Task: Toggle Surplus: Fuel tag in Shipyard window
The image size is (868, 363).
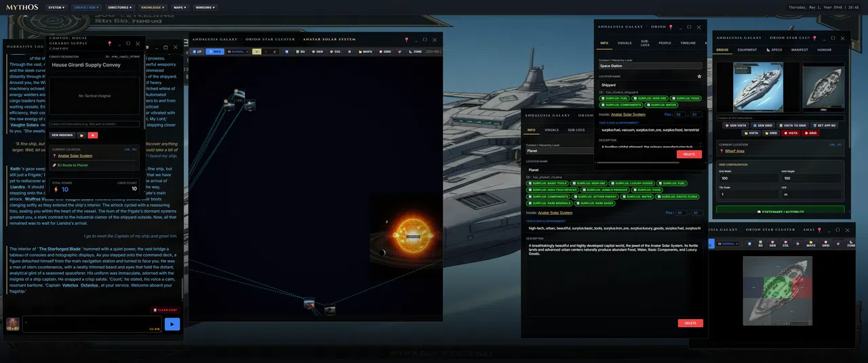Action: click(615, 98)
